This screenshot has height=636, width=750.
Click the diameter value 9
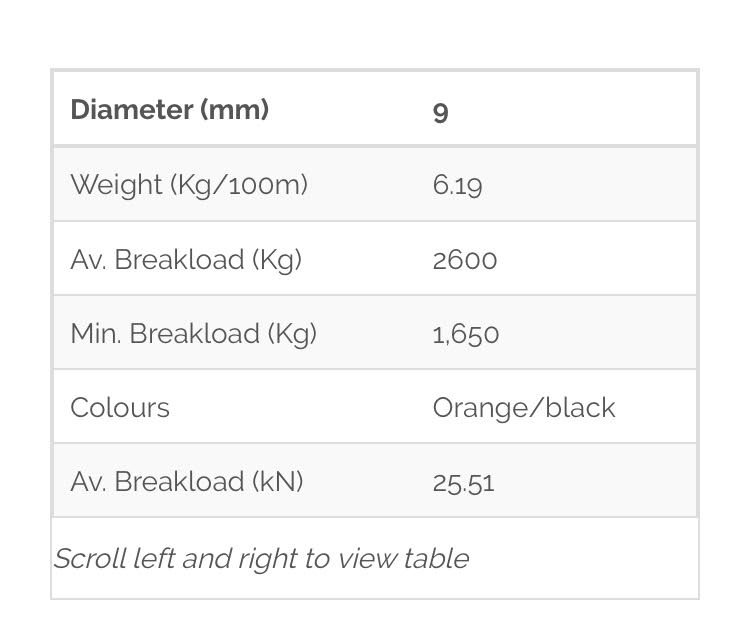(440, 111)
